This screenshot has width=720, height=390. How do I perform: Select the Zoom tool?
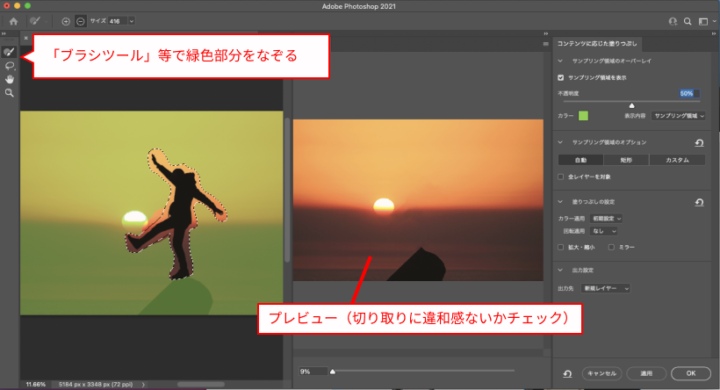[x=9, y=93]
